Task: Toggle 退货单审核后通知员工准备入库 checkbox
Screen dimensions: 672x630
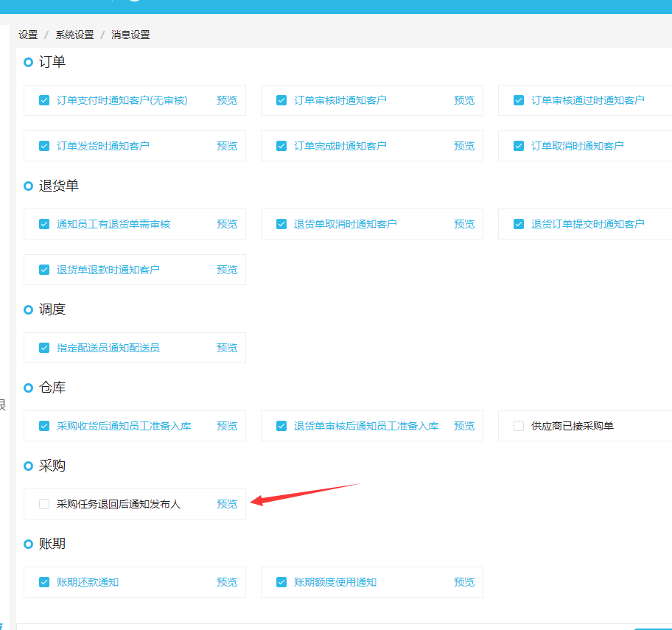Action: (x=281, y=426)
